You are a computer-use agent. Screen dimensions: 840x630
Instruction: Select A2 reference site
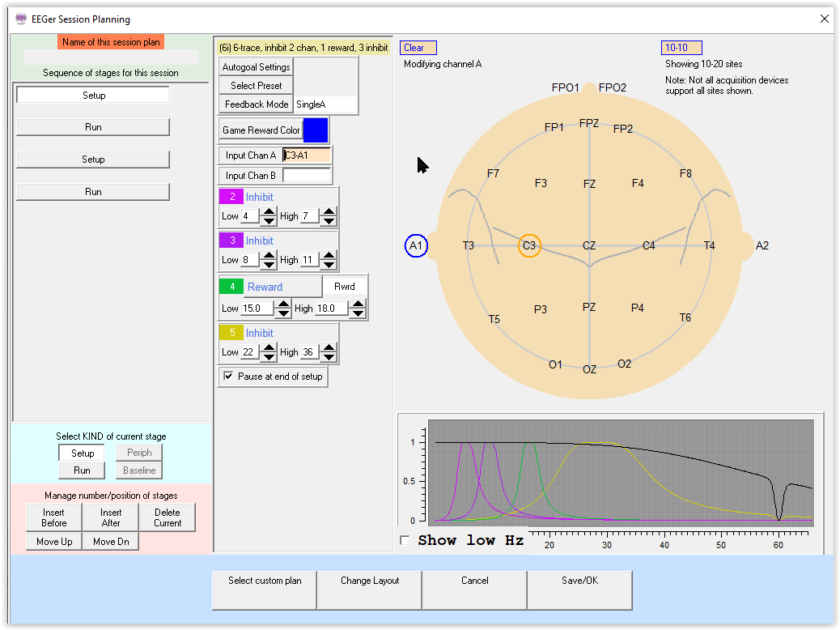pyautogui.click(x=762, y=245)
